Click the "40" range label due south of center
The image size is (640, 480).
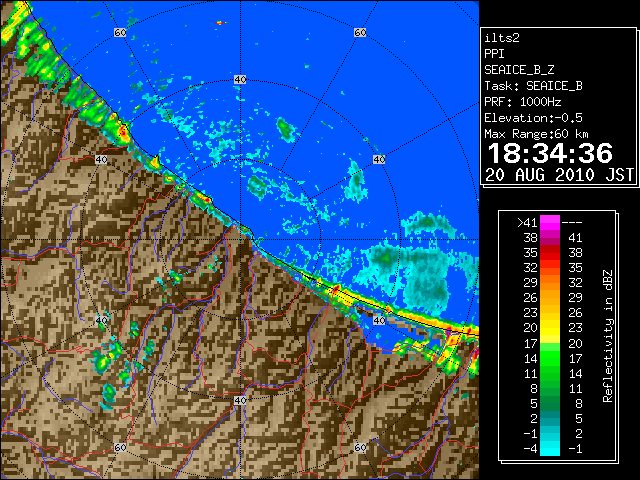point(240,400)
